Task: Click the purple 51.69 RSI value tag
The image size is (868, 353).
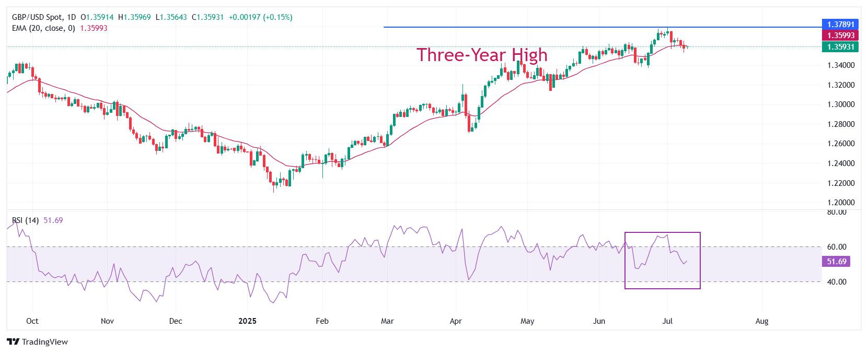Action: click(x=836, y=262)
